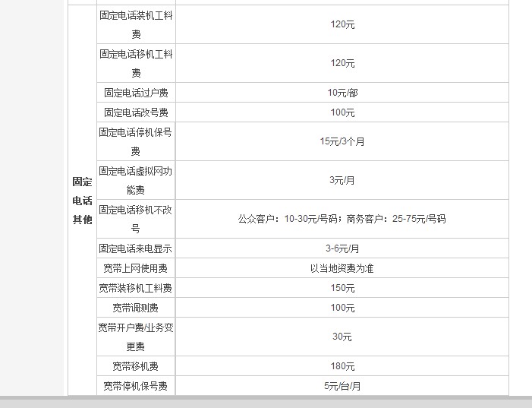The width and height of the screenshot is (532, 408).
Task: Select the 以当地资费为准 cell
Action: pos(342,268)
